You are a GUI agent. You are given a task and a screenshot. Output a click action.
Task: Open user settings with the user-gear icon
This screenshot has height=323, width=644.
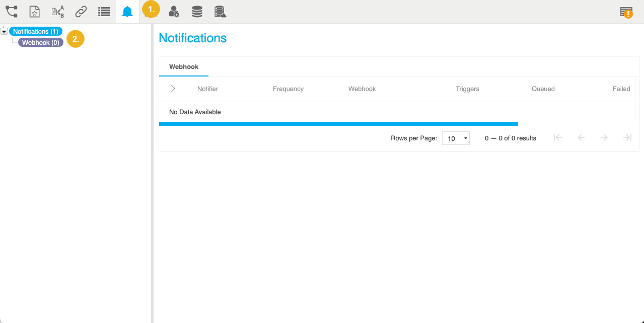pos(173,12)
